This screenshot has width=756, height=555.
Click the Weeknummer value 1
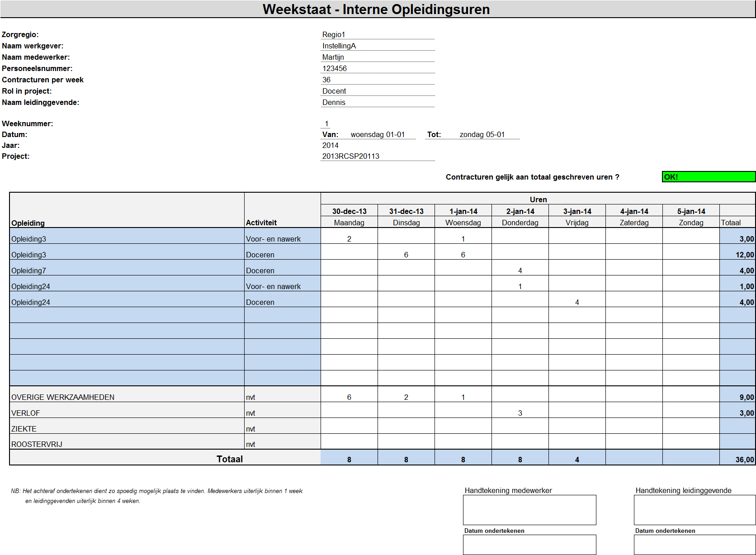(326, 123)
